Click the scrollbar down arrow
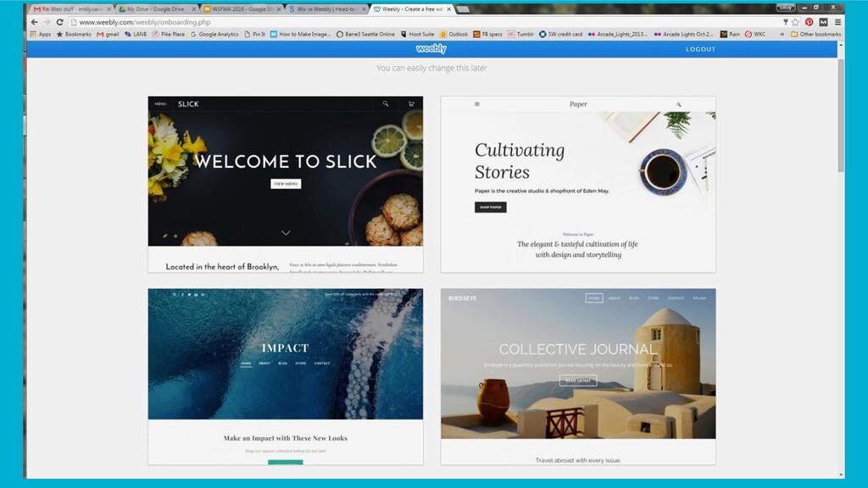The image size is (868, 488). point(841,474)
